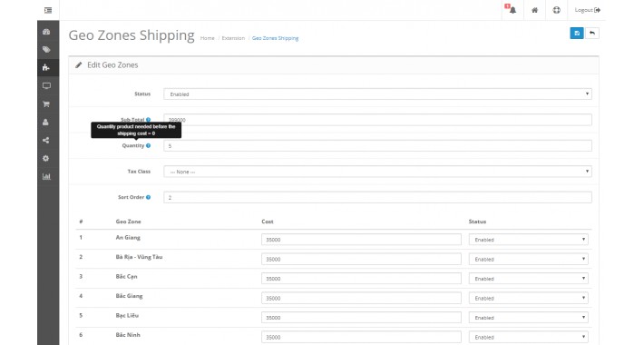
Task: Click the Quantity input field
Action: 377,145
